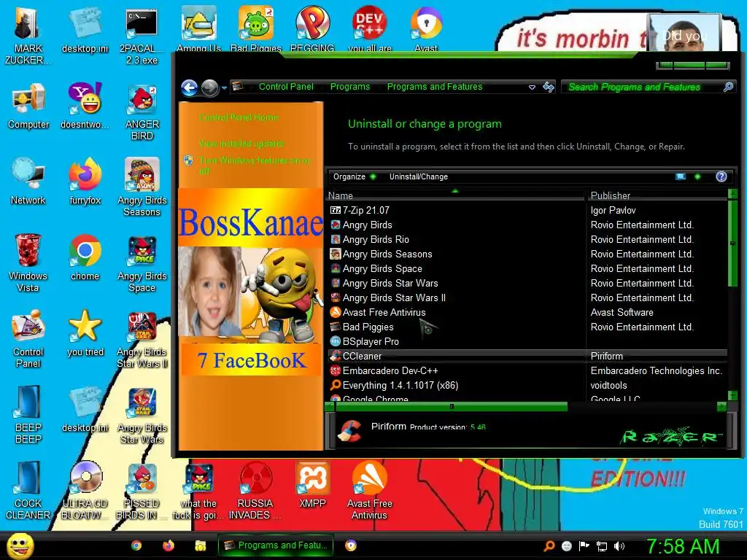This screenshot has height=560, width=747.
Task: Click Turn Windows features on or off
Action: (x=255, y=166)
